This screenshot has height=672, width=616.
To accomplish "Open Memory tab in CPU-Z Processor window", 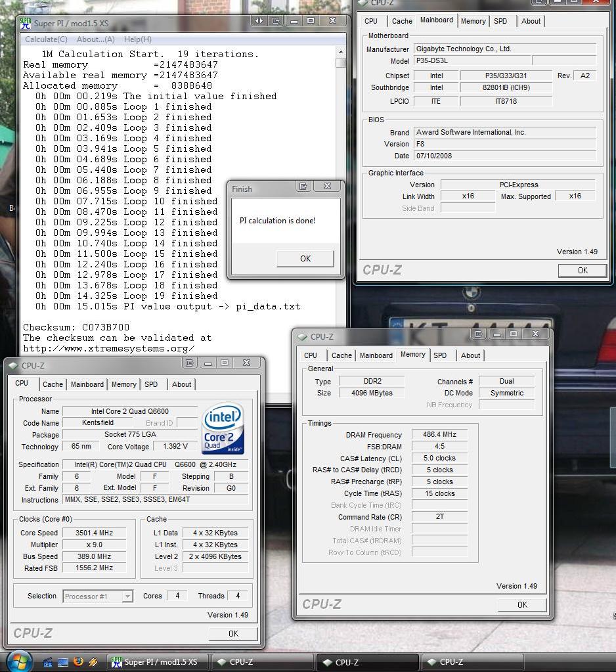I will pos(124,384).
